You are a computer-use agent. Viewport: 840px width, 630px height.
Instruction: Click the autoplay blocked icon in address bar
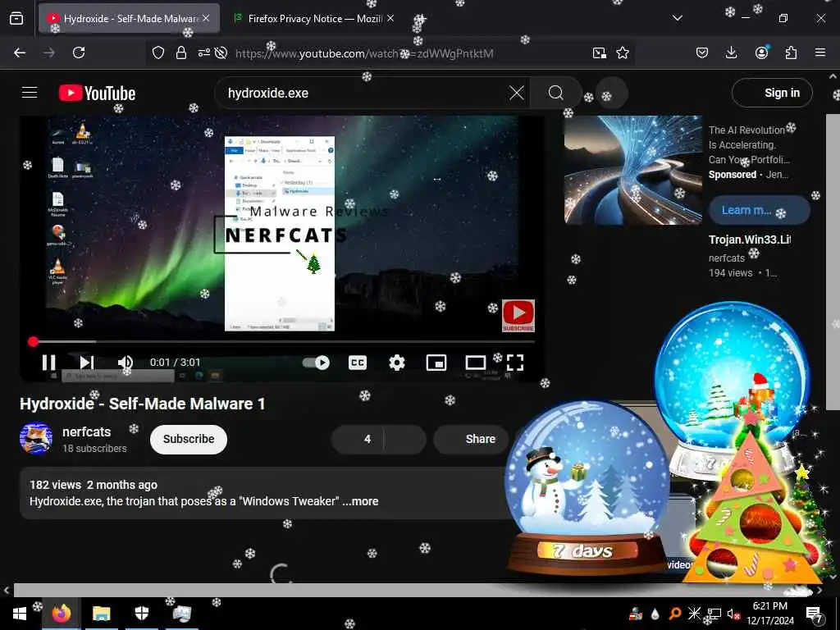(x=221, y=52)
